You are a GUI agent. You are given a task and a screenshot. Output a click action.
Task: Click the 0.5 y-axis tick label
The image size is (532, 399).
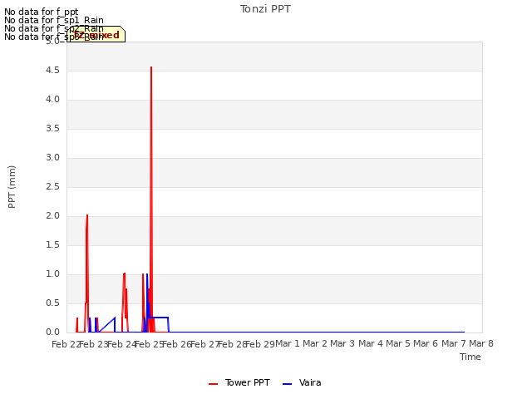point(52,303)
